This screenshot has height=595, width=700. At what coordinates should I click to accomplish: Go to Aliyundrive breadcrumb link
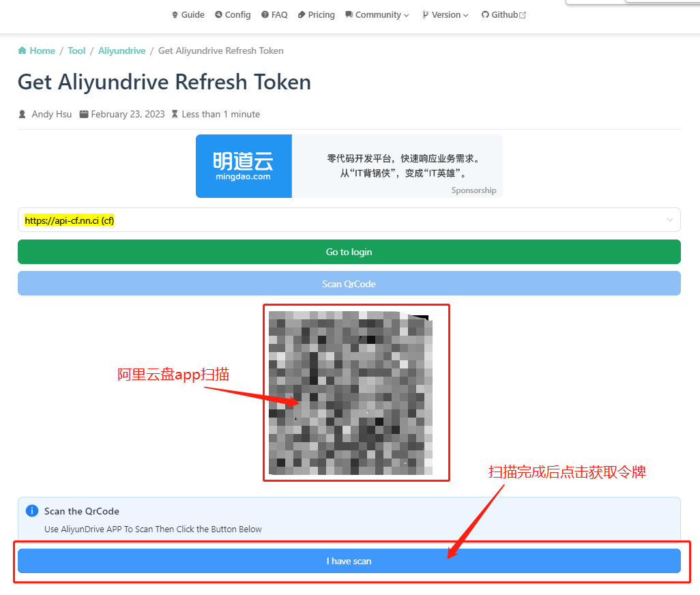[x=121, y=51]
